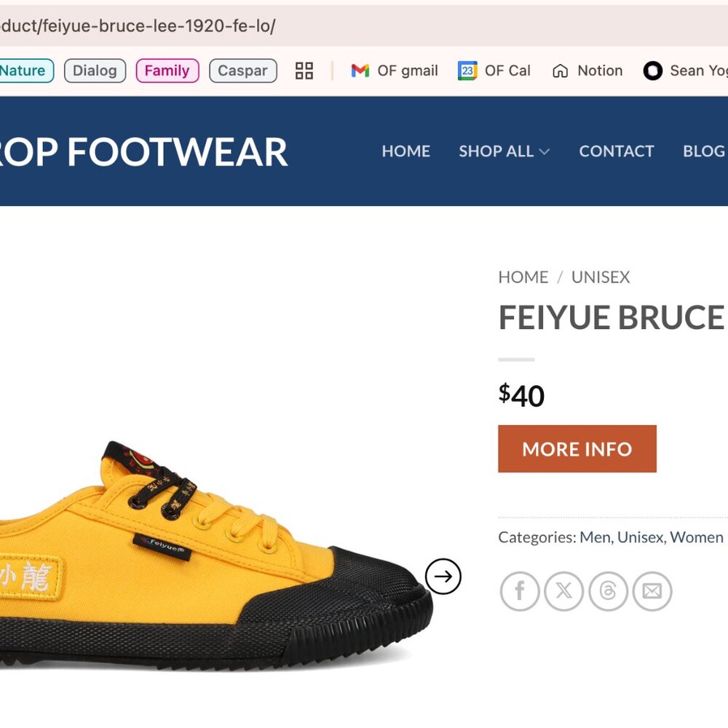Open the Men category link
The height and width of the screenshot is (728, 728).
[593, 537]
